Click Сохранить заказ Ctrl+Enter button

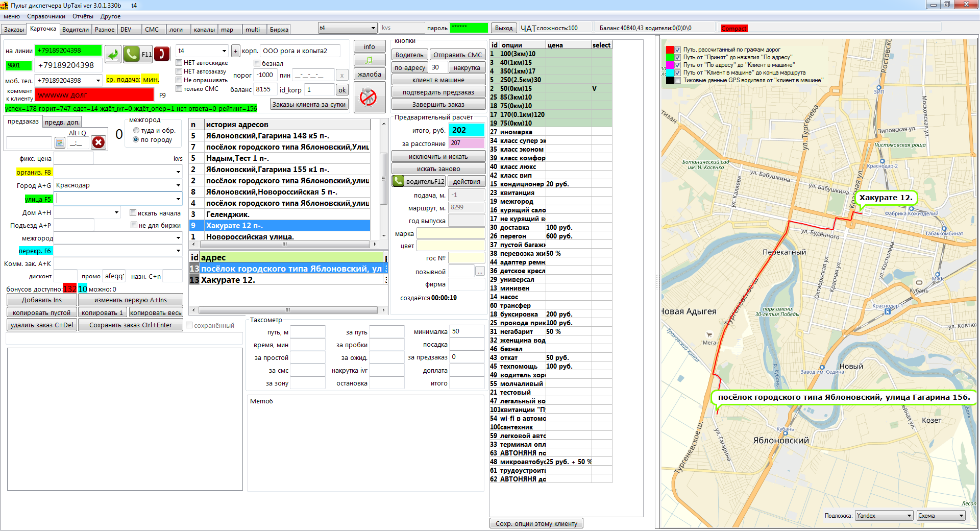131,325
